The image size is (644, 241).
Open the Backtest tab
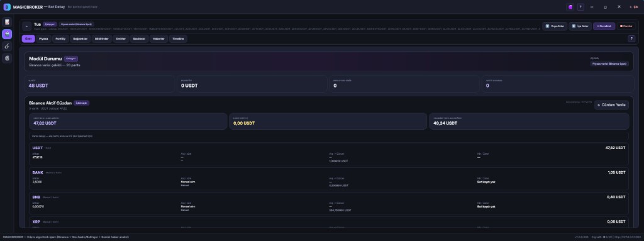pyautogui.click(x=139, y=38)
